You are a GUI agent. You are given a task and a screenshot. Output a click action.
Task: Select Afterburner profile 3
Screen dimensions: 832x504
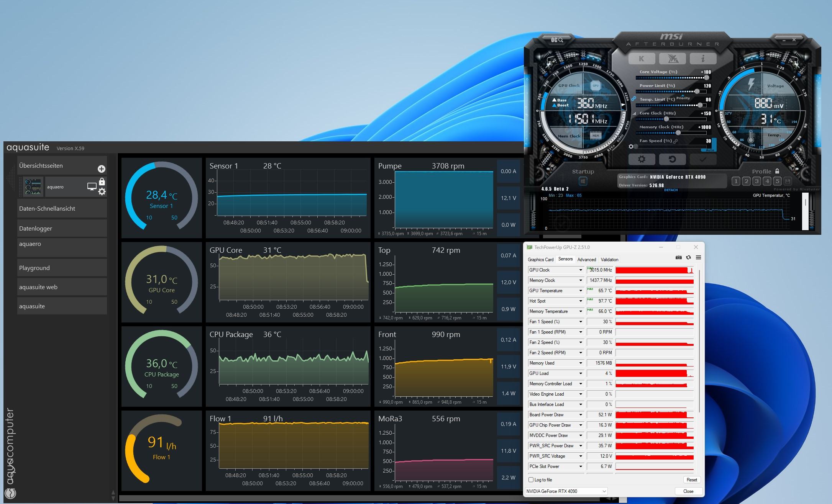(x=757, y=181)
